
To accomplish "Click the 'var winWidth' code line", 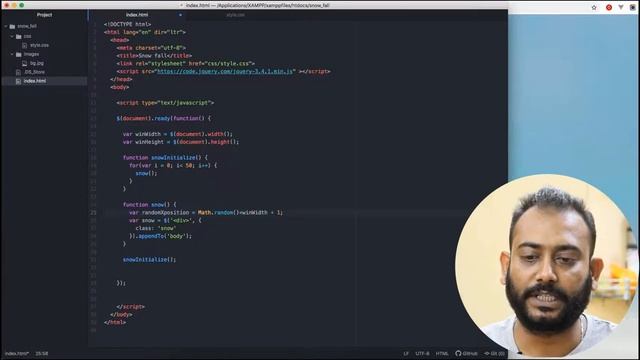I will (178, 134).
